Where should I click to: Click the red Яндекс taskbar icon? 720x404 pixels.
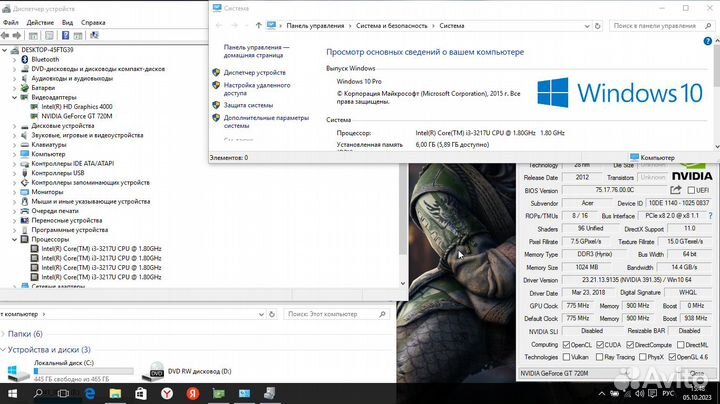193,393
